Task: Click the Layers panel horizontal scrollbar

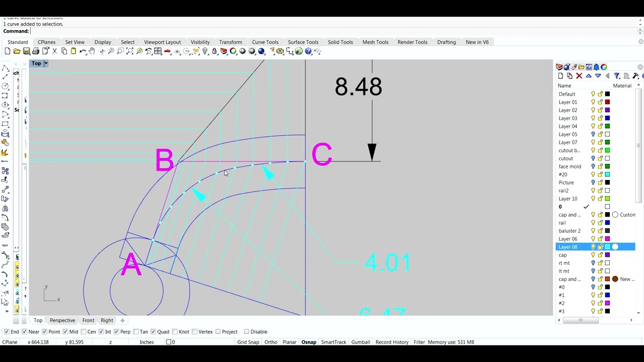Action: pos(581,320)
